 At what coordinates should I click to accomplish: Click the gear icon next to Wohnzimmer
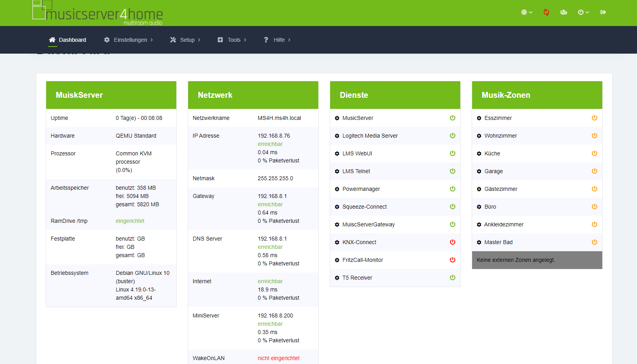click(479, 136)
